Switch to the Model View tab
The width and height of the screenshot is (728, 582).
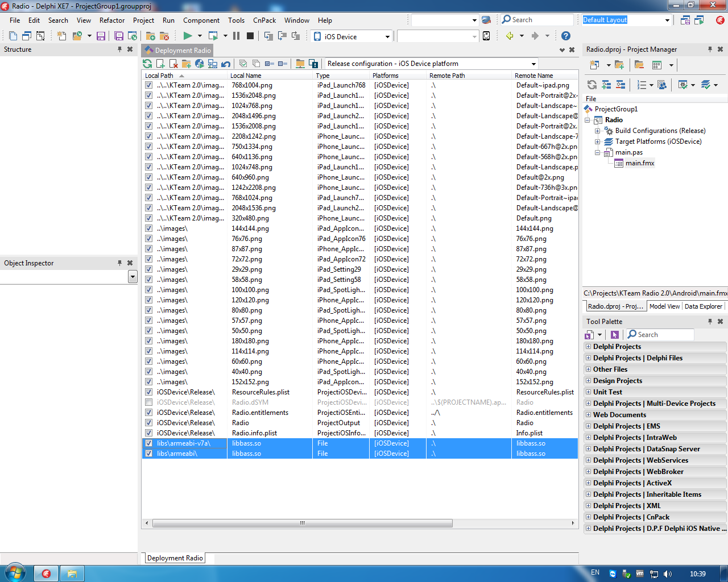click(x=664, y=306)
